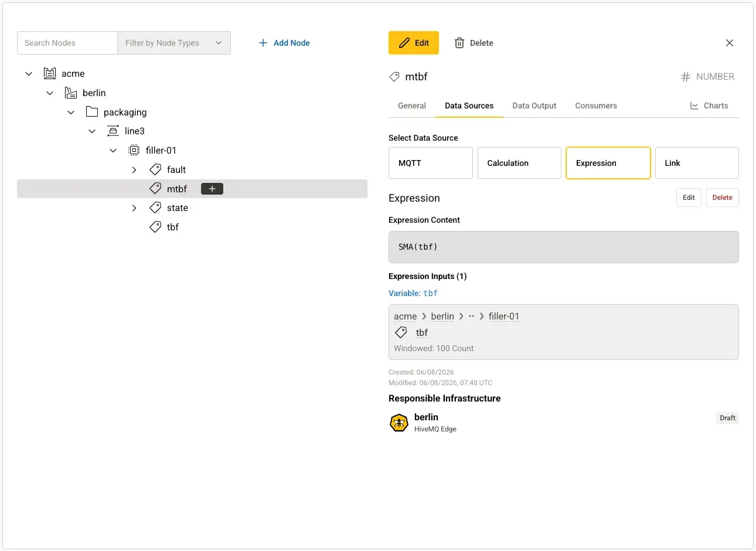Screen dimensions: 756x551
Task: Click the plus badge on the mtbf row
Action: 212,189
